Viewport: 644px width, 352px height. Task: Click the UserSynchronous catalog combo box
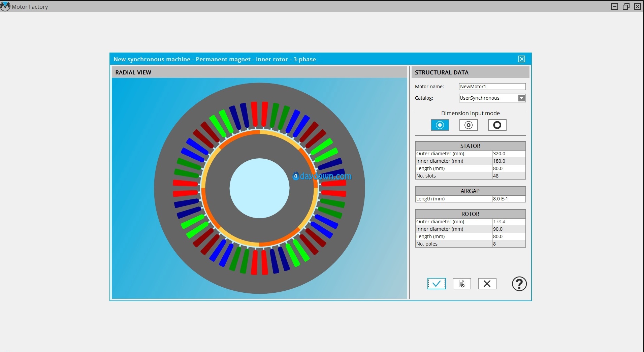pyautogui.click(x=492, y=98)
